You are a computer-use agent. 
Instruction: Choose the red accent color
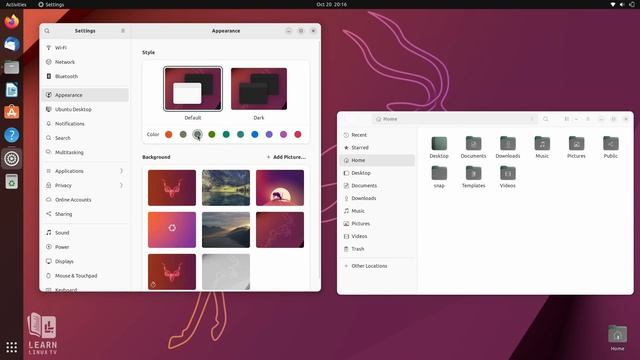point(298,134)
